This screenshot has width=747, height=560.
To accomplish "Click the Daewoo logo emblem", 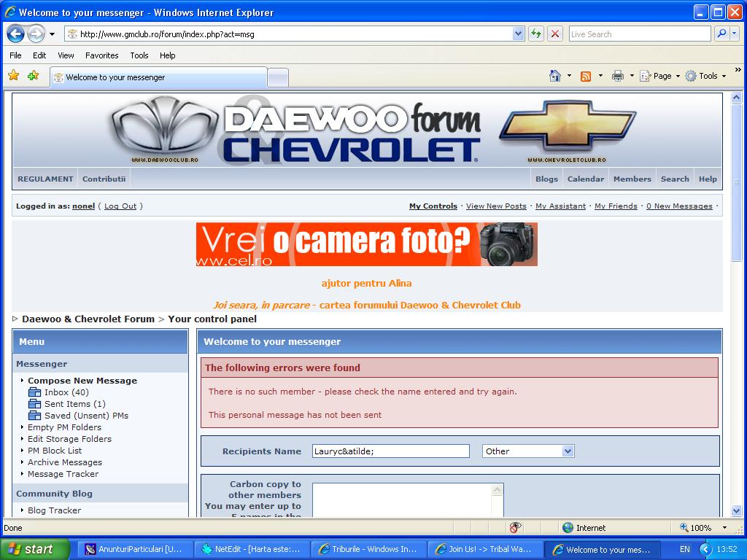I will pyautogui.click(x=165, y=125).
